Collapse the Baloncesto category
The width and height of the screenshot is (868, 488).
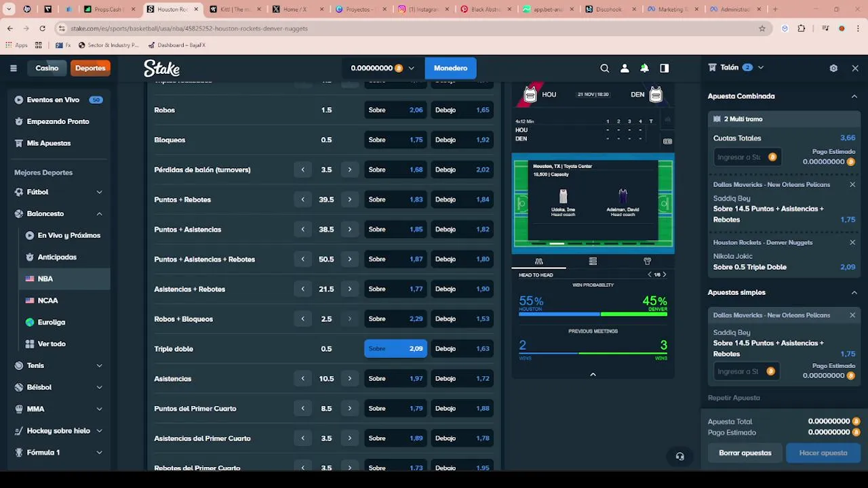tap(99, 213)
